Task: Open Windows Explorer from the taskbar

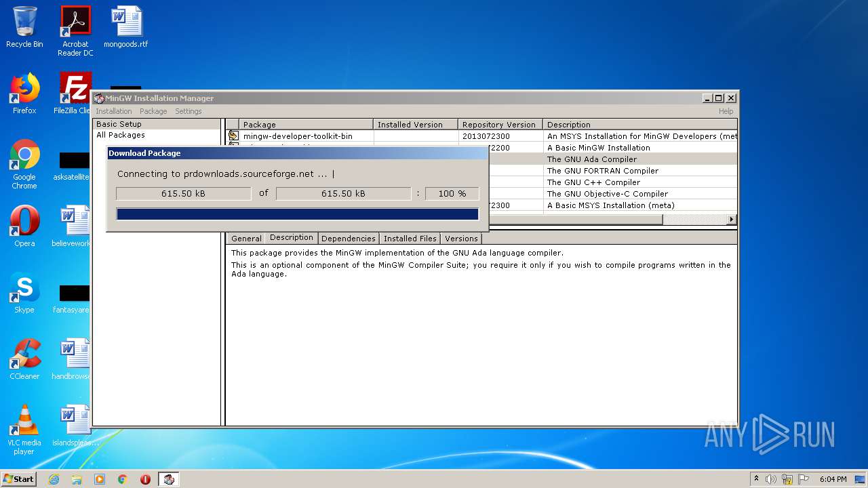Action: (77, 479)
